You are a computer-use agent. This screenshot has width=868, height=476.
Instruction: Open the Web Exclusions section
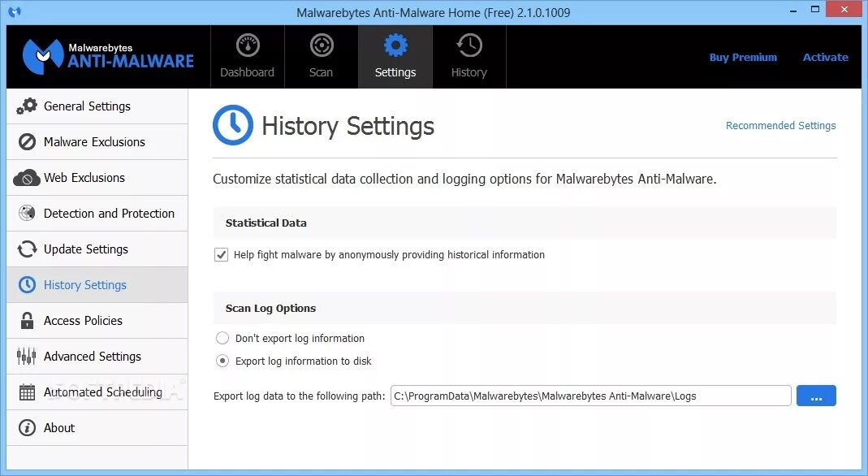coord(97,178)
